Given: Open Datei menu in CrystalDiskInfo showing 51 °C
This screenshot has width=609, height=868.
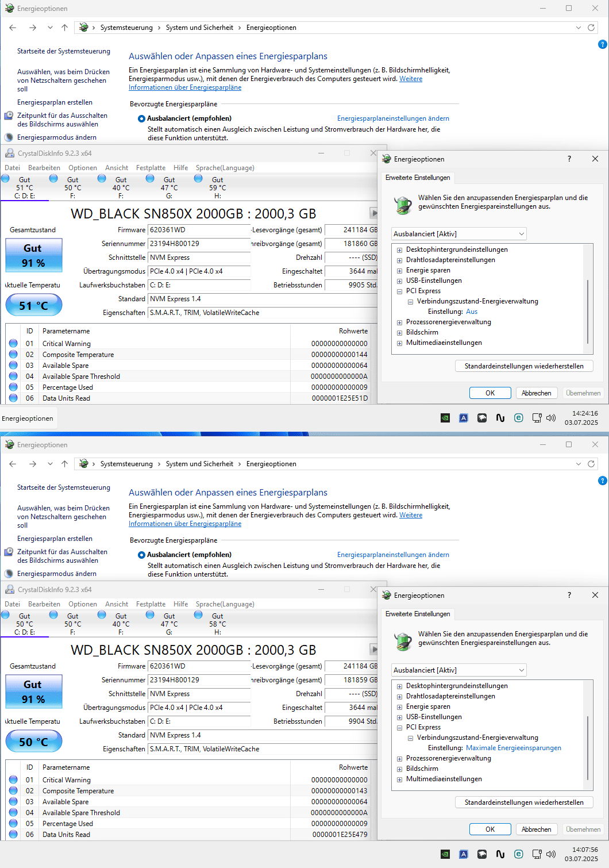Looking at the screenshot, I should tap(12, 168).
